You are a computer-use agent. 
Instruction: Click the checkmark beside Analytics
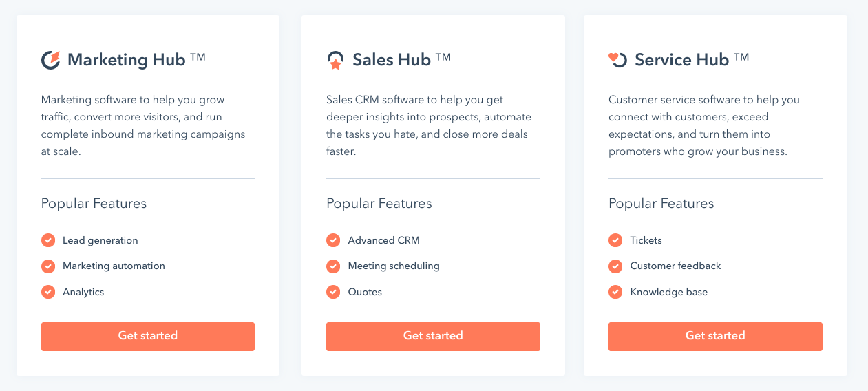[x=48, y=292]
